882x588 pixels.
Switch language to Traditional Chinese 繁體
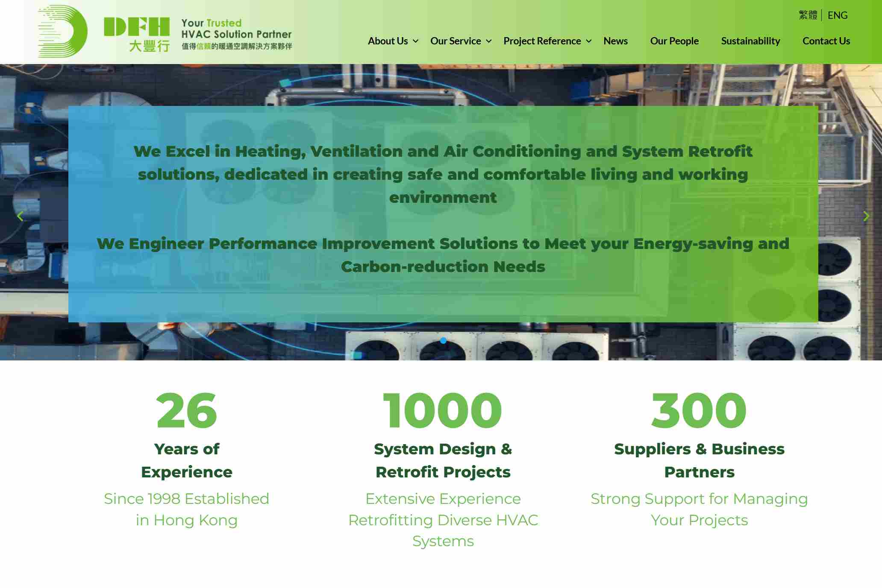coord(808,15)
